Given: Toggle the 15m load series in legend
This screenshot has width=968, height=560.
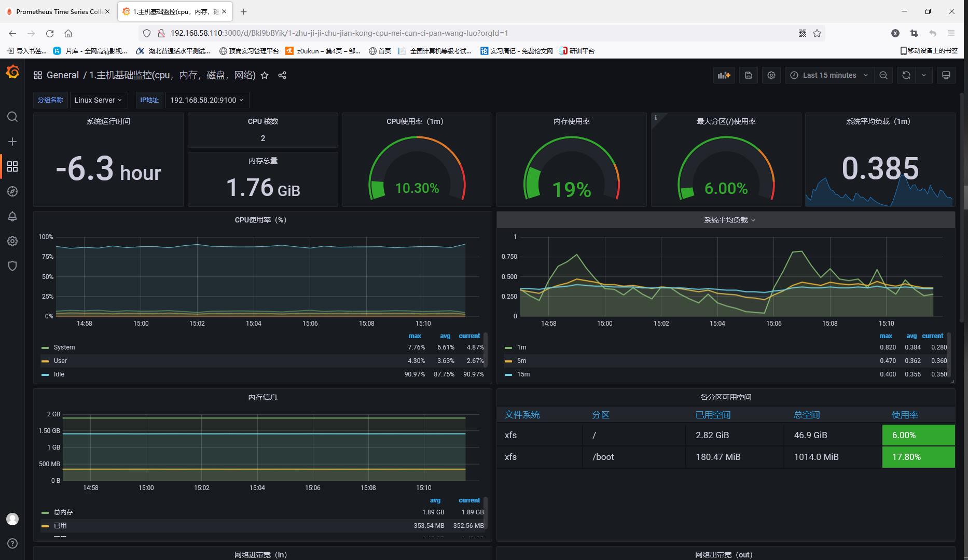Looking at the screenshot, I should [523, 374].
